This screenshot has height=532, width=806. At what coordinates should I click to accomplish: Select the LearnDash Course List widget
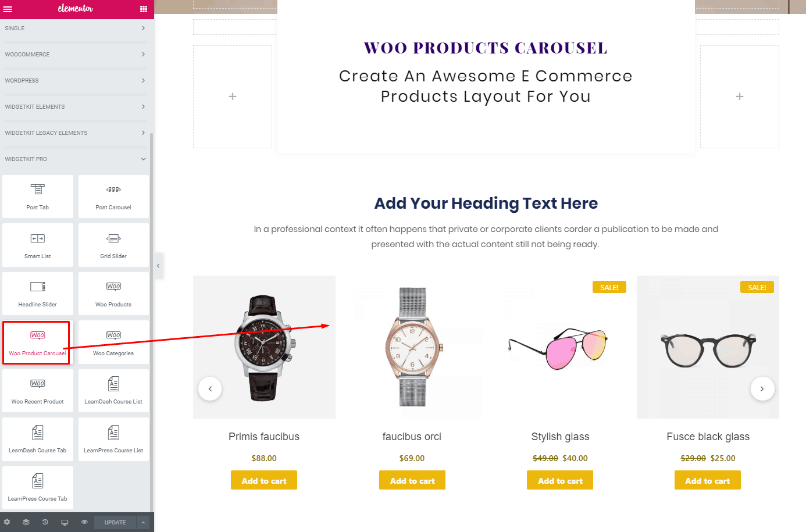point(113,390)
